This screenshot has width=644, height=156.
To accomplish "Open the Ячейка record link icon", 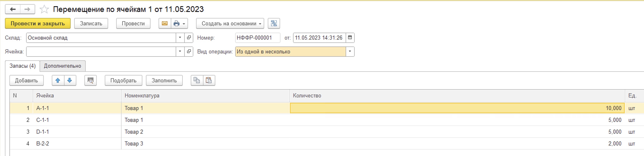I will 189,52.
